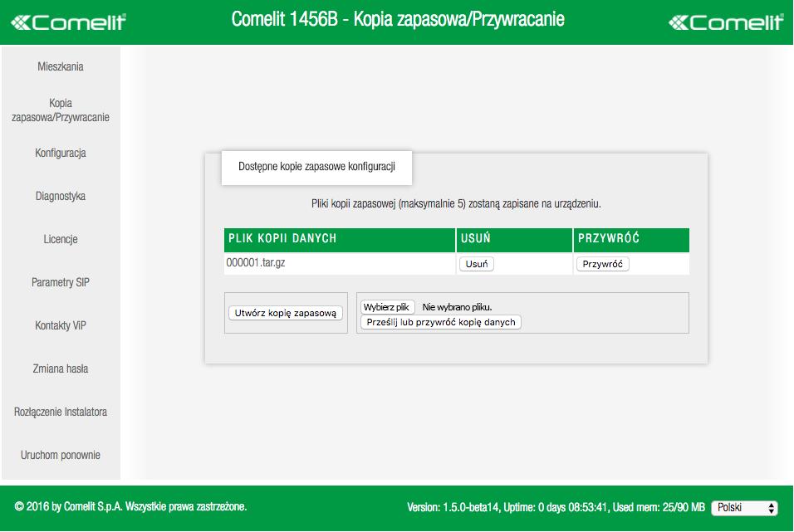The height and width of the screenshot is (532, 794).
Task: Select Kopia zapasowa/Przywracanie in sidebar
Action: [x=61, y=110]
